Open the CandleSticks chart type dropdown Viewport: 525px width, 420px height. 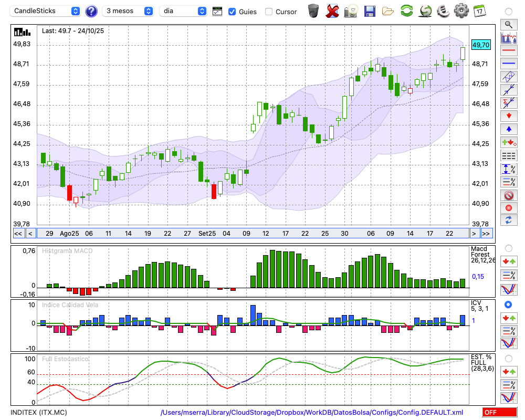pyautogui.click(x=46, y=11)
